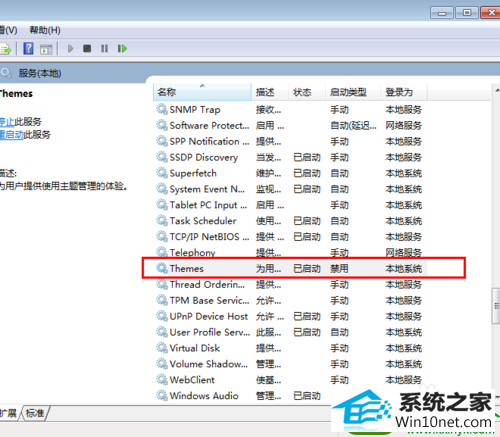
Task: Sort by the 登录为 column header
Action: [404, 92]
